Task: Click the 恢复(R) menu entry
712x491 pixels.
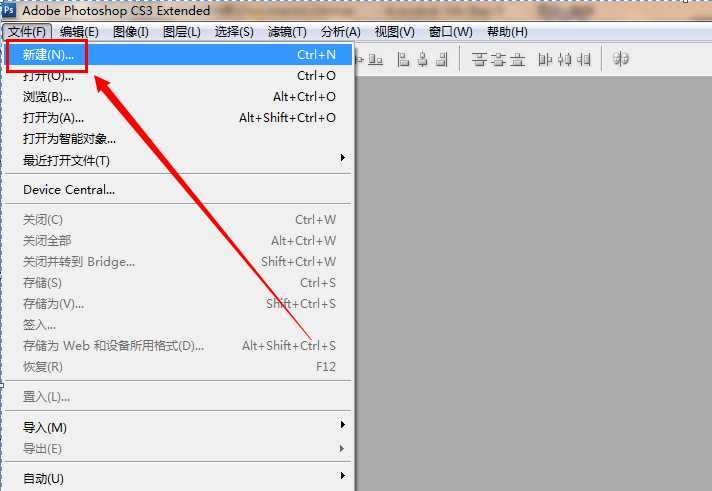Action: point(179,367)
